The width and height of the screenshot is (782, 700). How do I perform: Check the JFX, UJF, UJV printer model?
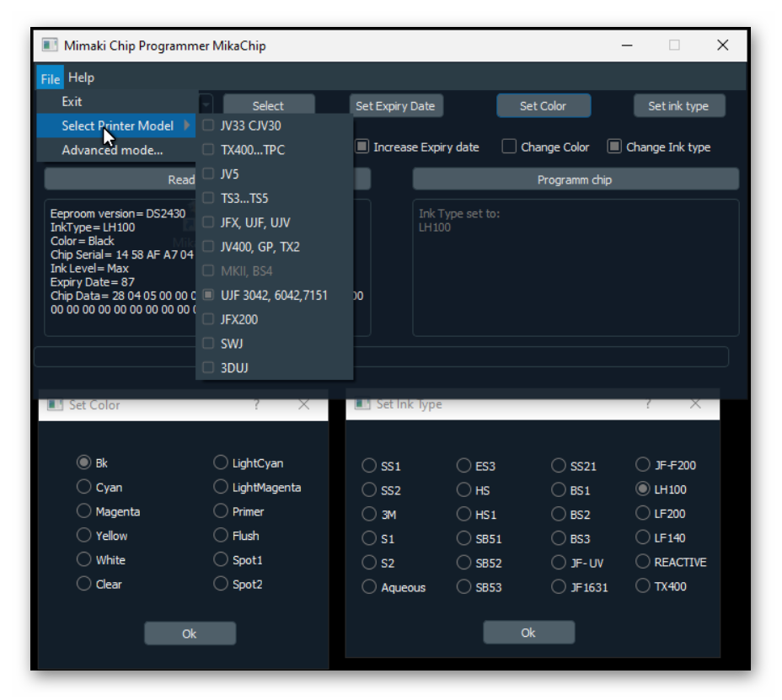[208, 222]
